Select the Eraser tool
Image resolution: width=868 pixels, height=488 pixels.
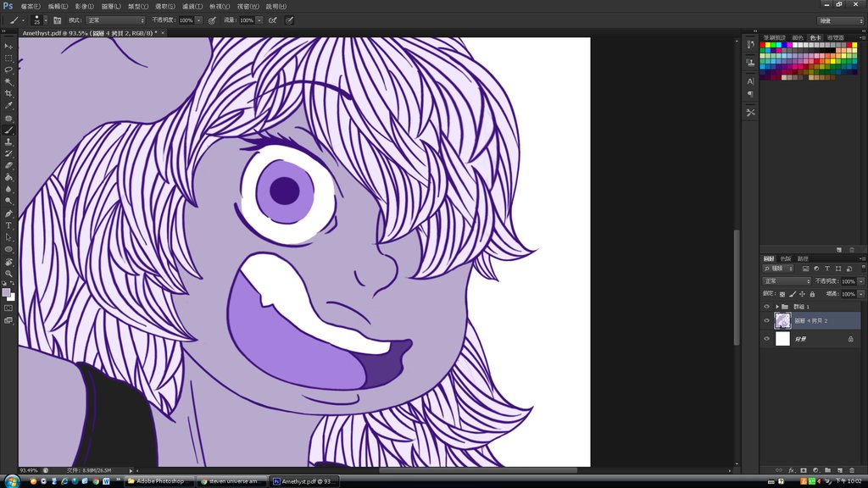point(8,165)
